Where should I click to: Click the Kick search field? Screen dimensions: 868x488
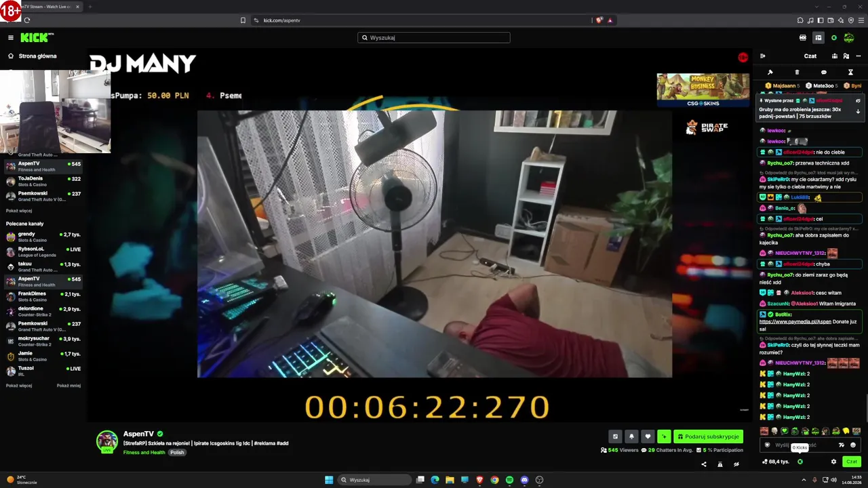click(x=434, y=38)
